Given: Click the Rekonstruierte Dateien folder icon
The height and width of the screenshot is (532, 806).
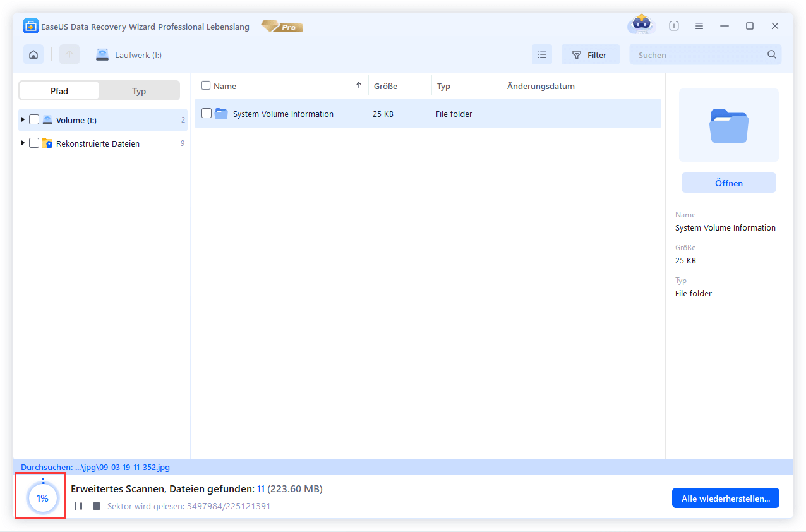Looking at the screenshot, I should click(x=47, y=143).
